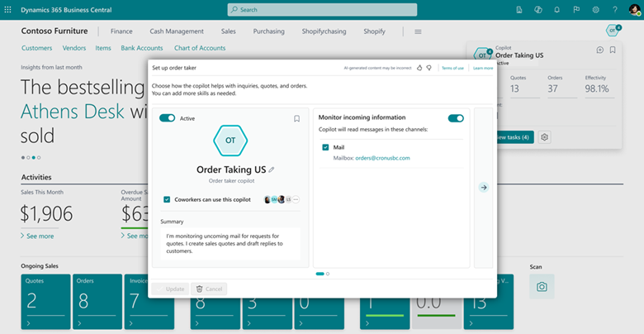Open the help question mark
644x334 pixels.
(x=615, y=10)
